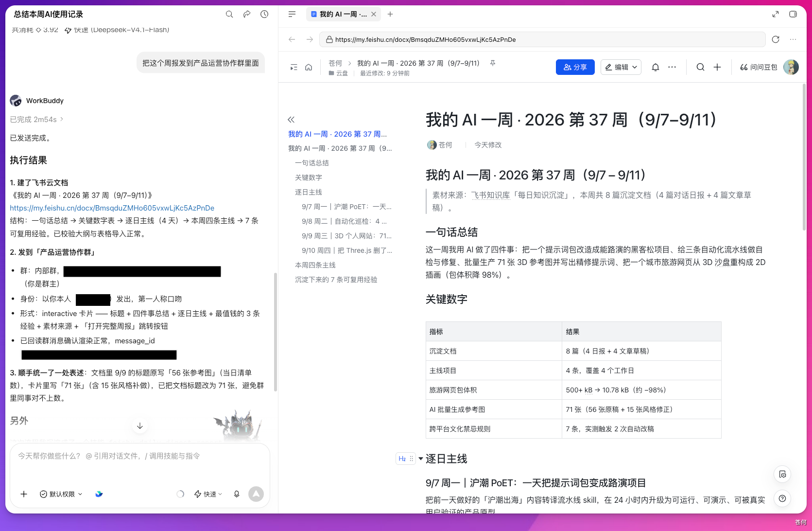Open the browser panel sidebar list icon
The height and width of the screenshot is (531, 812).
292,14
